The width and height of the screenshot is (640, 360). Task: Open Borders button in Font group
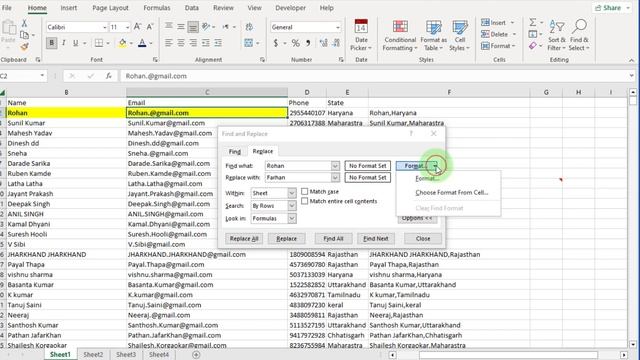tap(99, 43)
